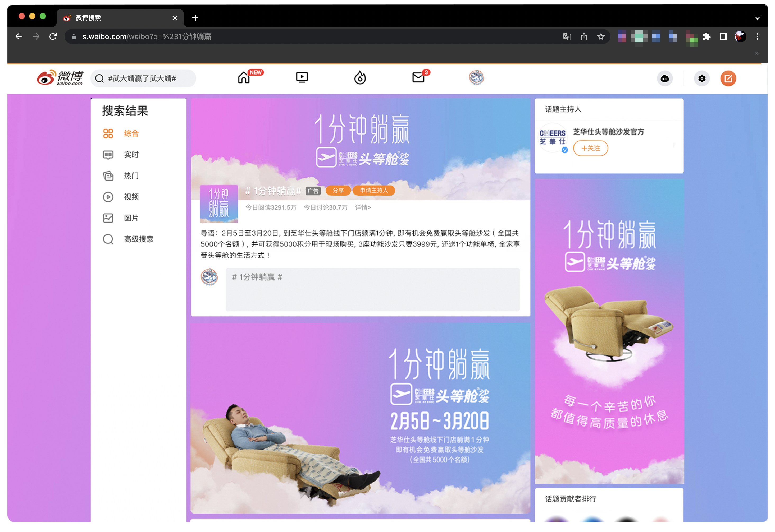This screenshot has height=532, width=775.
Task: Toggle browser side panel icon
Action: [723, 37]
